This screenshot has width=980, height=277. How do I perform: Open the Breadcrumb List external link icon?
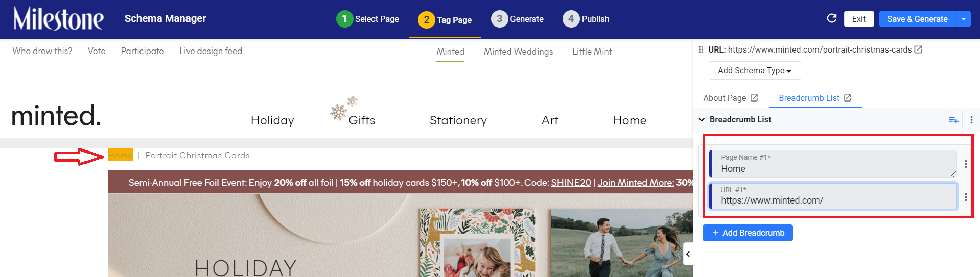pos(848,98)
